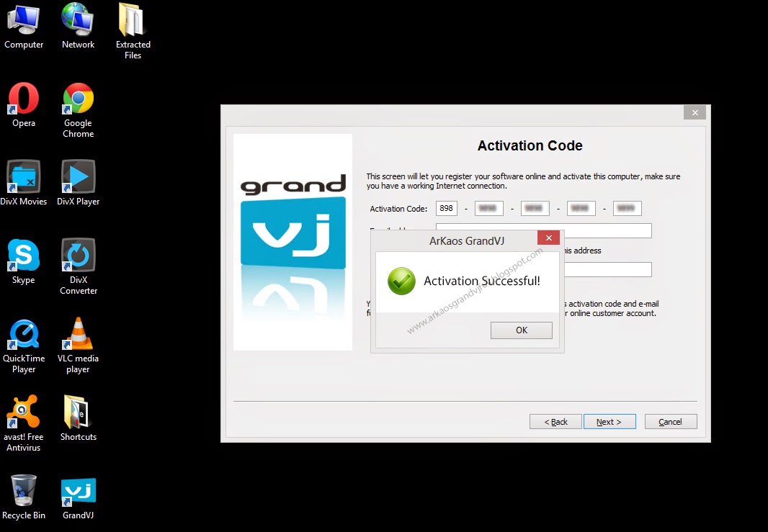
Task: Close the Activation Code wizard window
Action: coord(695,112)
